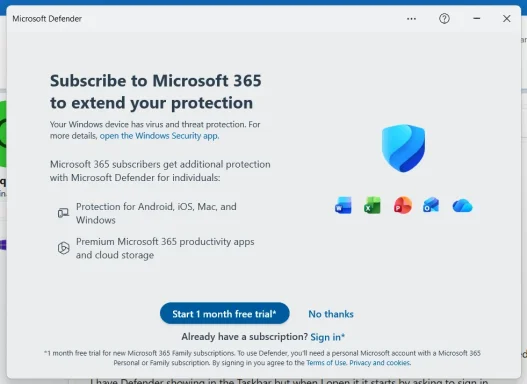Open the three-dot more options menu
The image size is (527, 384).
411,19
